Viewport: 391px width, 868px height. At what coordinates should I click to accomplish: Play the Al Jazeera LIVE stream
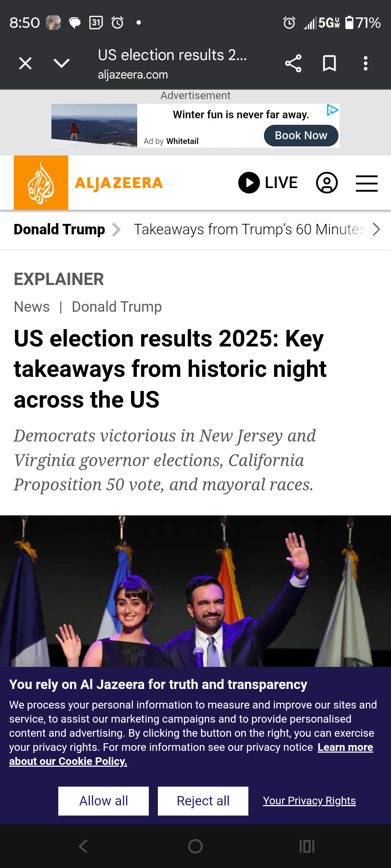268,183
